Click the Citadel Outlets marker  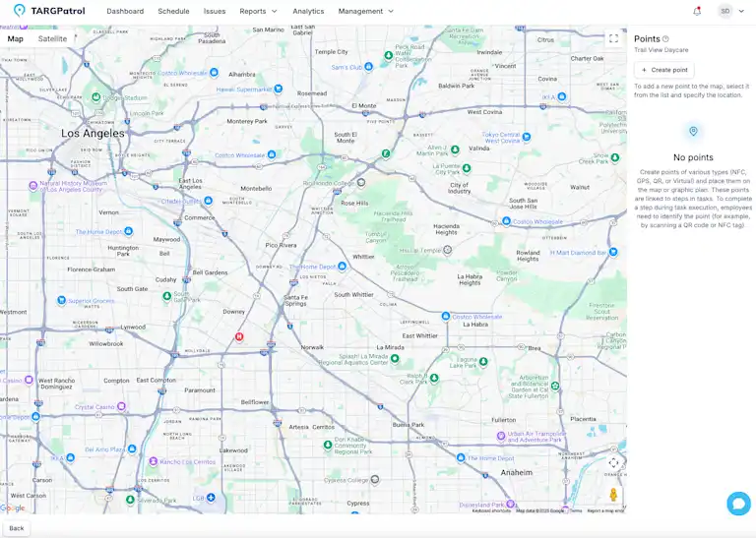coord(208,201)
